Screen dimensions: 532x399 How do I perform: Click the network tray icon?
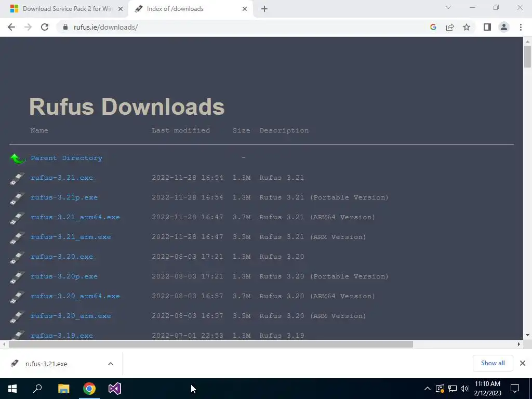point(453,389)
